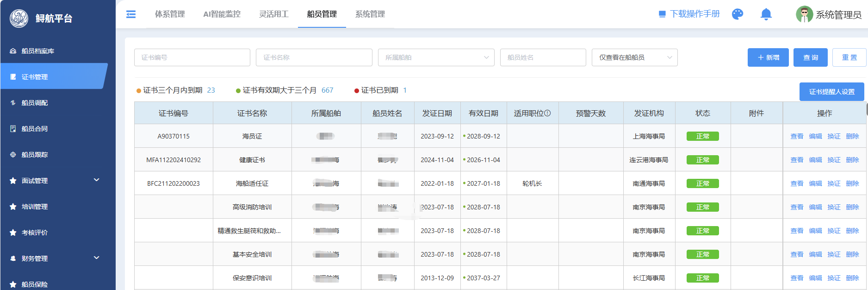Viewport: 868px width, 290px height.
Task: Open 船员合同 sidebar item
Action: (35, 129)
